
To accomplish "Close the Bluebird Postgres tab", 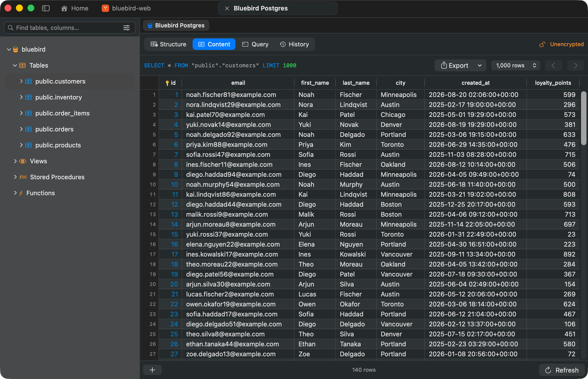I will pyautogui.click(x=227, y=8).
